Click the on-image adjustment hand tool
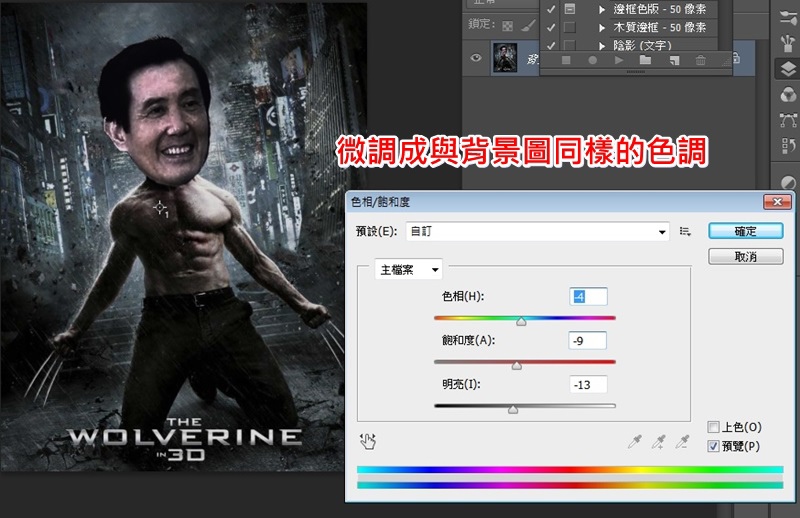The height and width of the screenshot is (518, 800). point(367,441)
